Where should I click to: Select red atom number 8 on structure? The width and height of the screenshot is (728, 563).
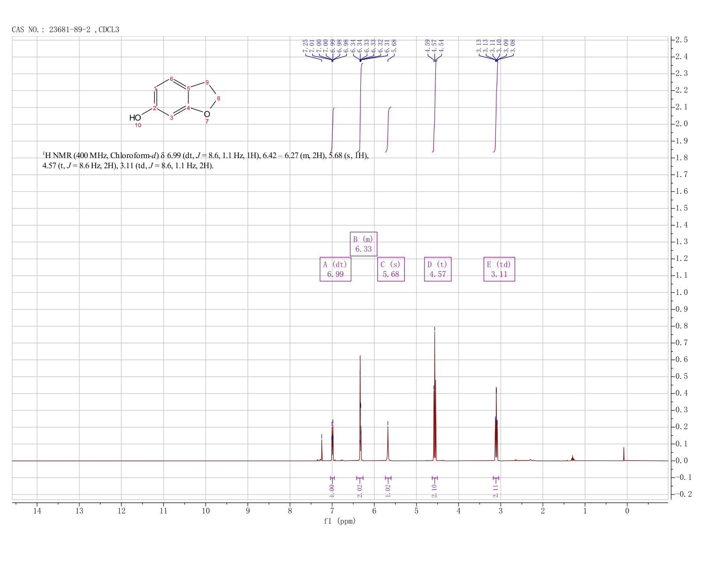[x=218, y=98]
